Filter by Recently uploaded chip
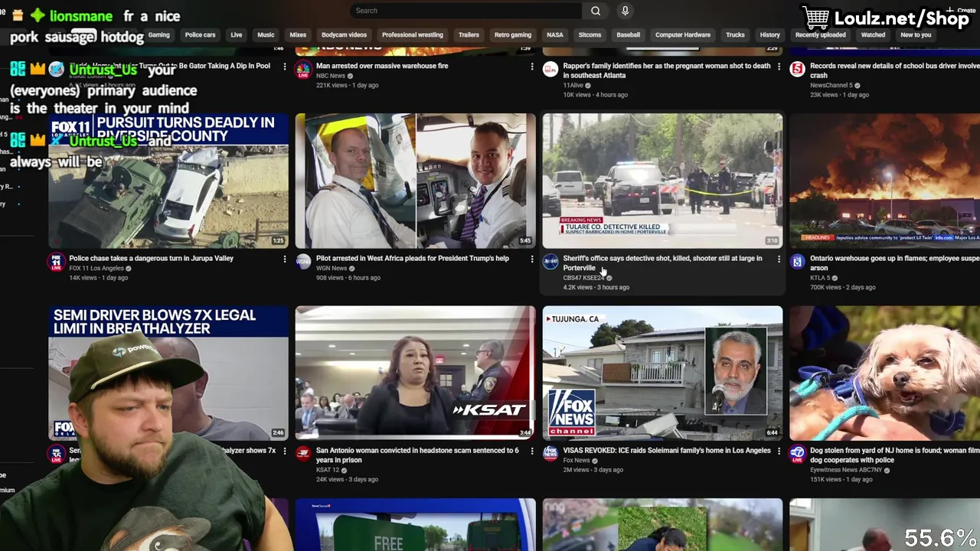The image size is (980, 551). tap(820, 34)
